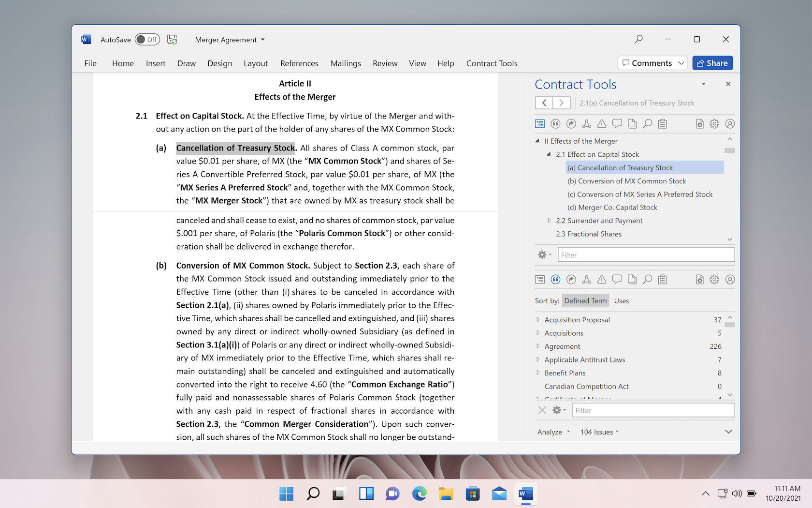Click outline tree scrollbar thumb
Screen dimensions: 812x508
730,150
